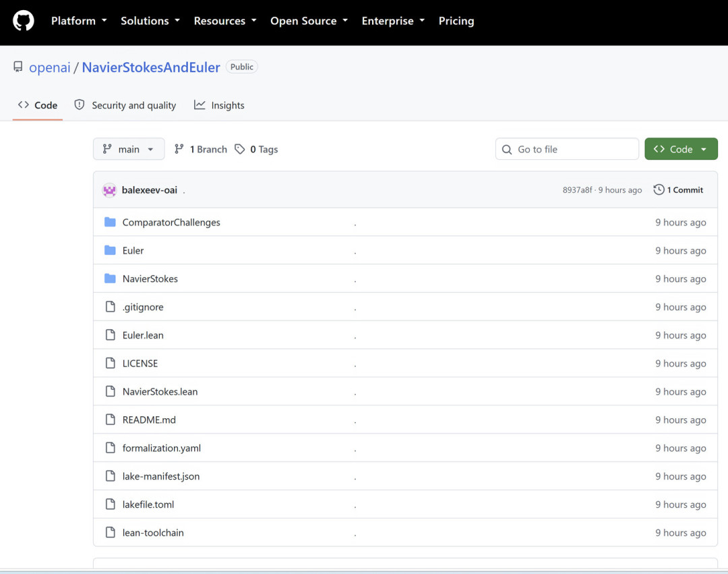728x574 pixels.
Task: Open the green Code clone dropdown
Action: 681,149
